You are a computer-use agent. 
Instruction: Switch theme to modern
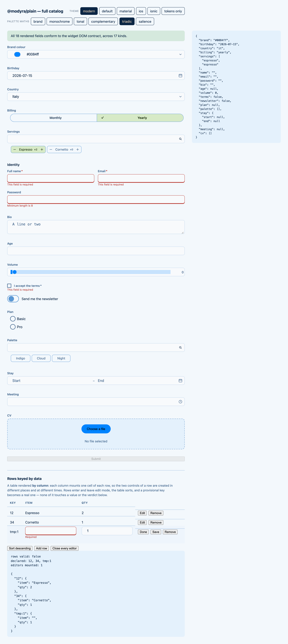89,11
